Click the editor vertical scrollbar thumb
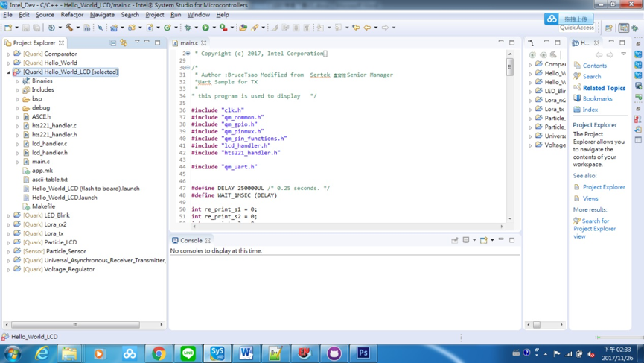 [x=510, y=66]
